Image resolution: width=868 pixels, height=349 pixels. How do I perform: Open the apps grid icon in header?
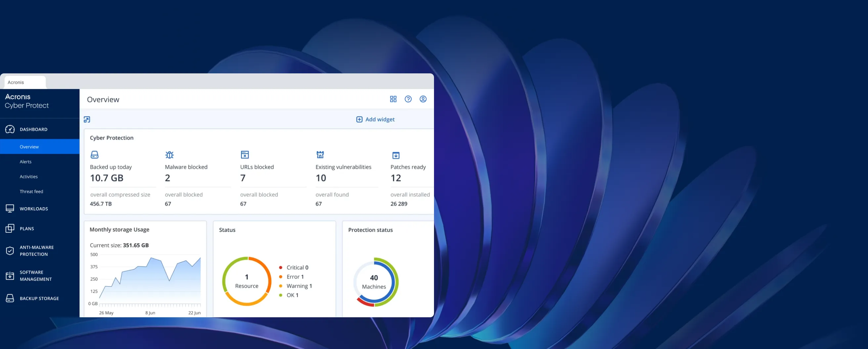coord(393,99)
